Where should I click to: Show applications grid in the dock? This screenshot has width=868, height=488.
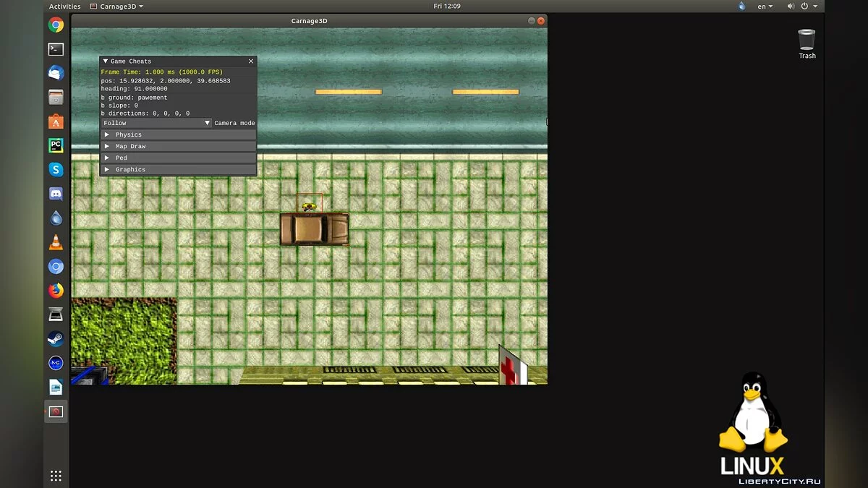[56, 476]
